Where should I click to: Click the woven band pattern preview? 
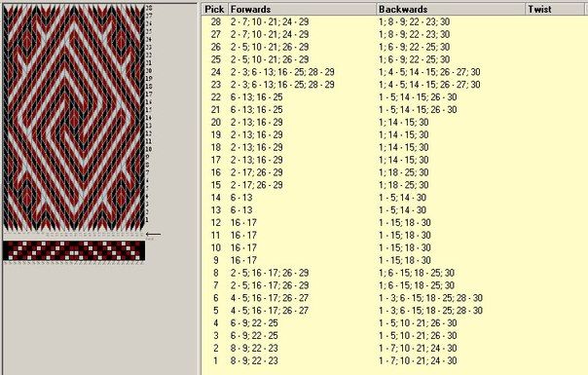(74, 117)
